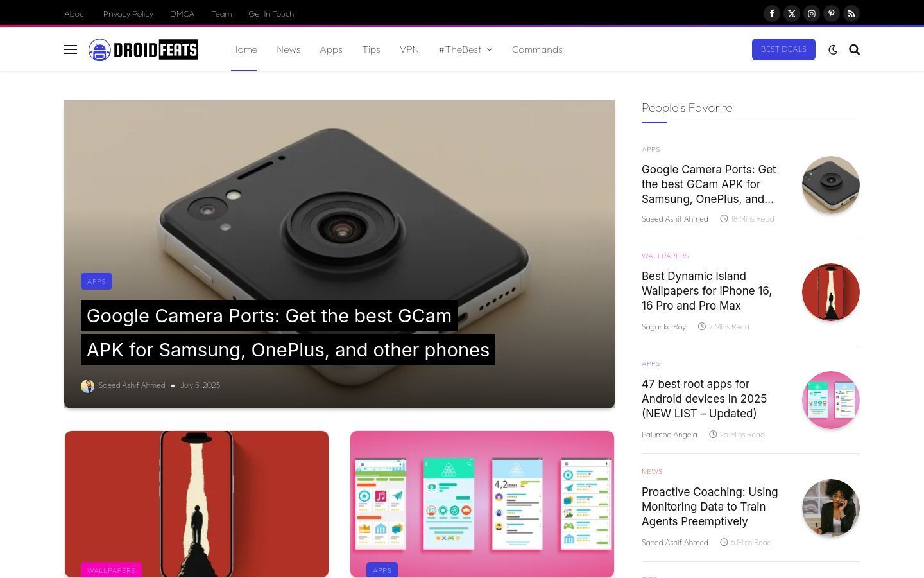This screenshot has height=578, width=924.
Task: Open the Apps nav item
Action: coord(331,49)
